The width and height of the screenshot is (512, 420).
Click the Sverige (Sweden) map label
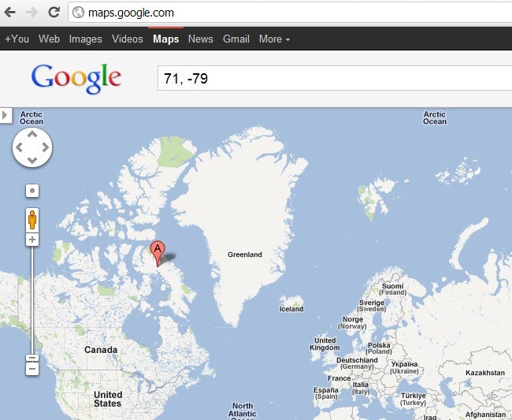pos(372,306)
